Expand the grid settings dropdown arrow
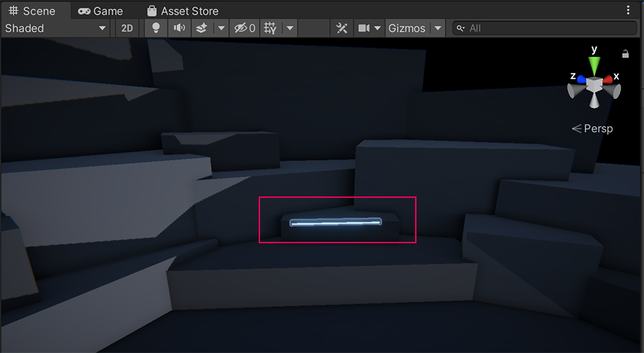The height and width of the screenshot is (353, 644). tap(290, 28)
